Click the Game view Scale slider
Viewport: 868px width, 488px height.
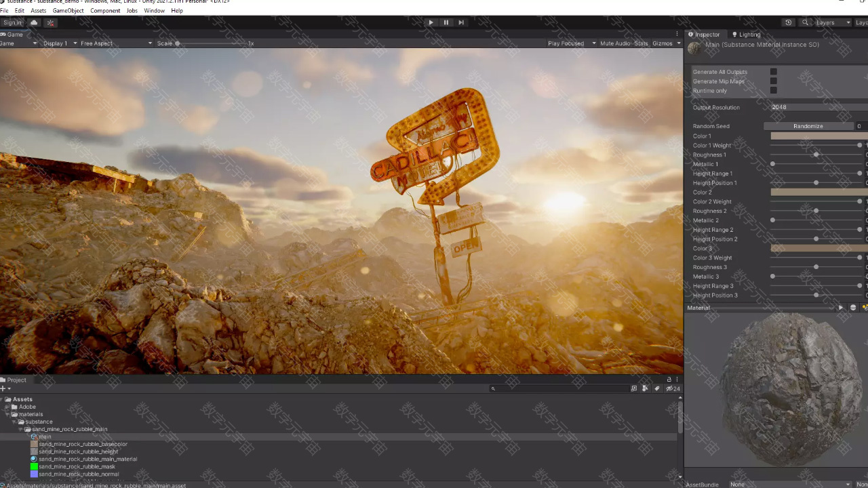tap(210, 43)
